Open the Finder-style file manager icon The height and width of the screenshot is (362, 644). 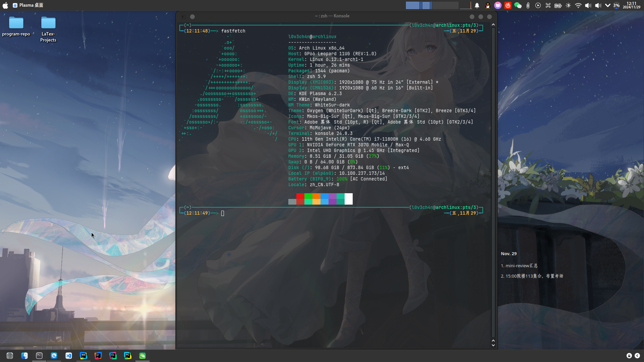point(24,356)
